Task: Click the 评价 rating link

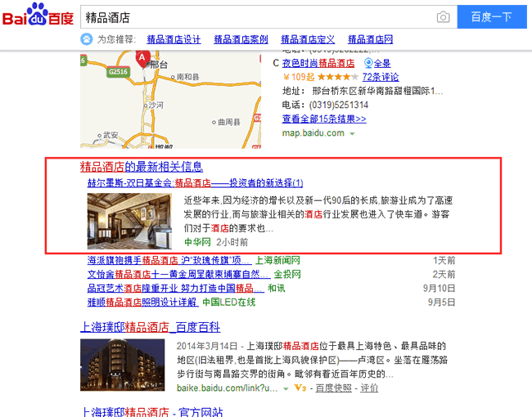Action: [x=369, y=388]
